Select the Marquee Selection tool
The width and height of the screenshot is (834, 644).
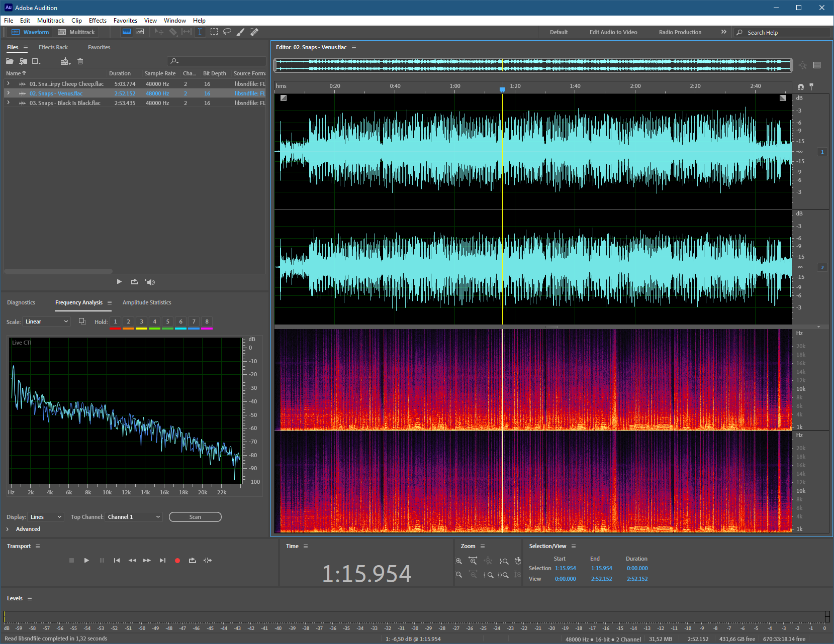tap(214, 32)
